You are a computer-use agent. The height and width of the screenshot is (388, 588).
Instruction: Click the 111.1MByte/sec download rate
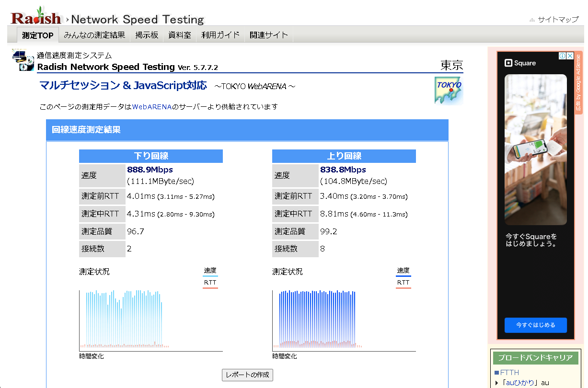coord(161,181)
